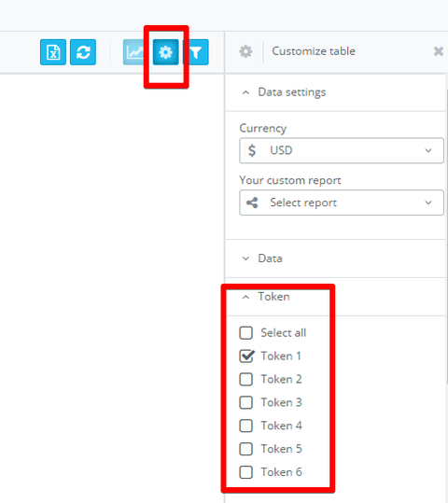The width and height of the screenshot is (448, 503).
Task: Open the filter funnel icon
Action: coord(195,52)
